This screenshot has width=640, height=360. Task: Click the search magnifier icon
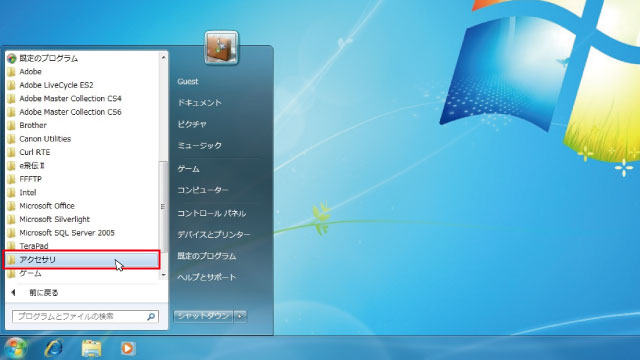point(151,316)
